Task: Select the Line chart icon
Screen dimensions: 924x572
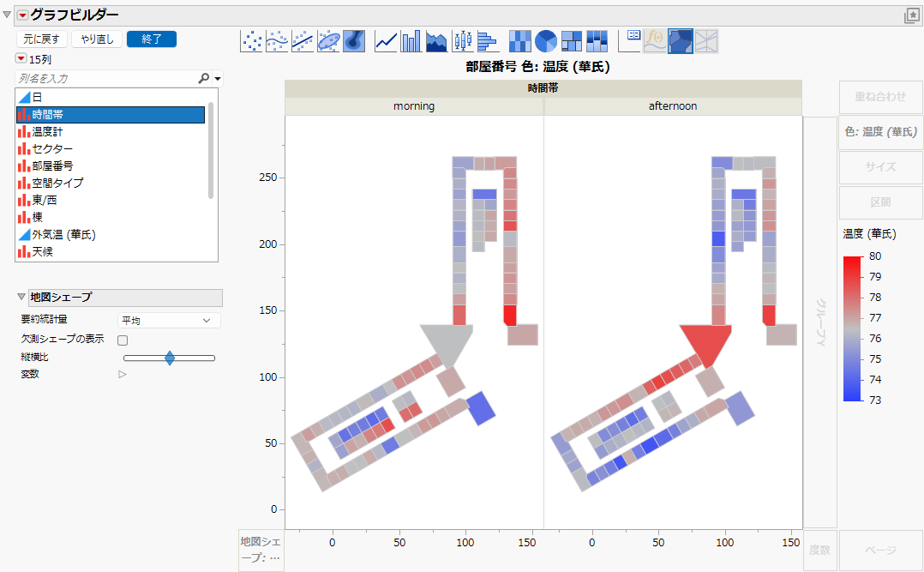Action: coord(386,41)
